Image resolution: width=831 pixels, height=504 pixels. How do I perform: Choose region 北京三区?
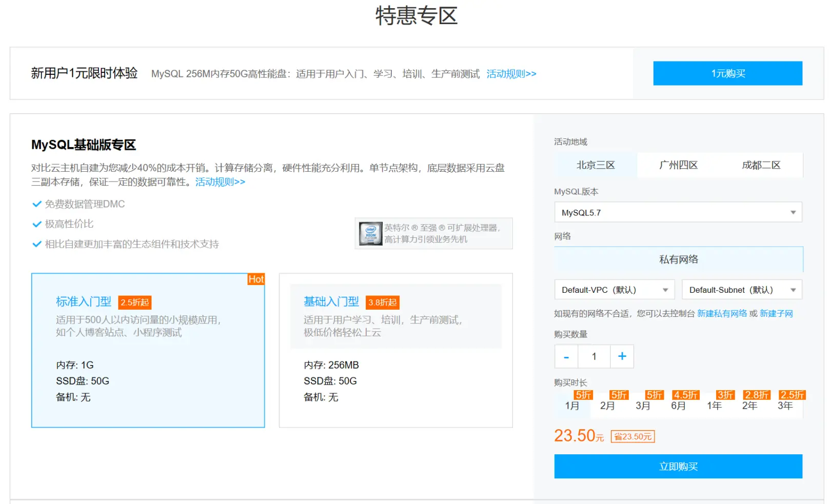(x=596, y=165)
